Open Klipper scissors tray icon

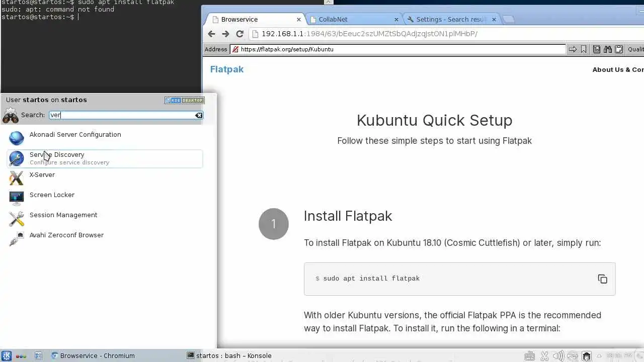coord(544,356)
